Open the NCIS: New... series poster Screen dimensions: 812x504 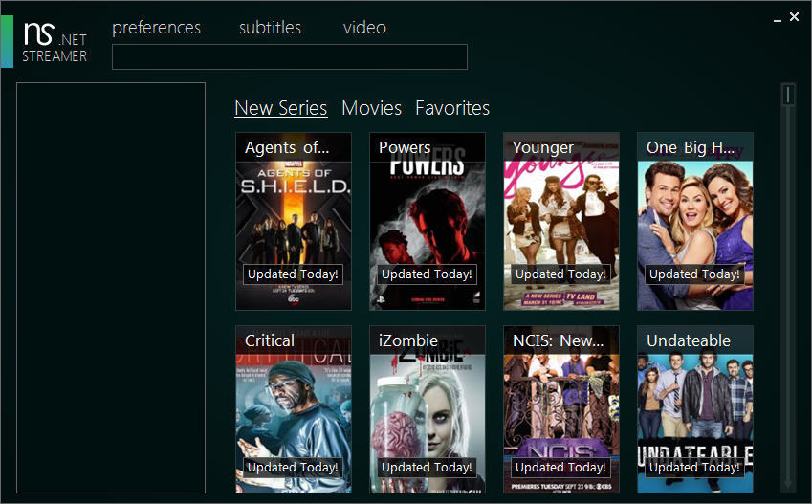click(x=561, y=409)
